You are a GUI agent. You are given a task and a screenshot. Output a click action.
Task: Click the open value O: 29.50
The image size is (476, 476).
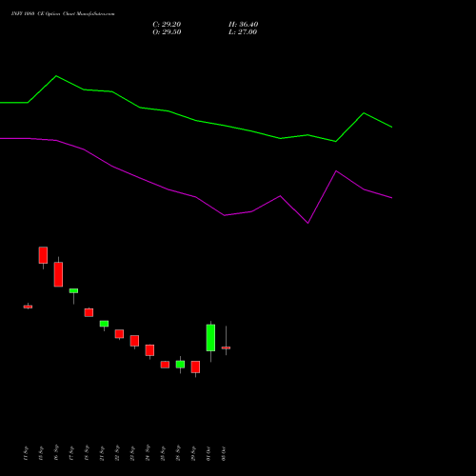click(x=167, y=32)
